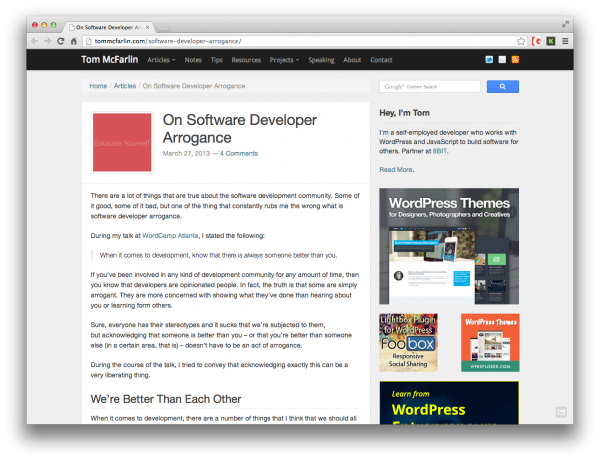Click the blue search magnifier button

click(x=503, y=86)
